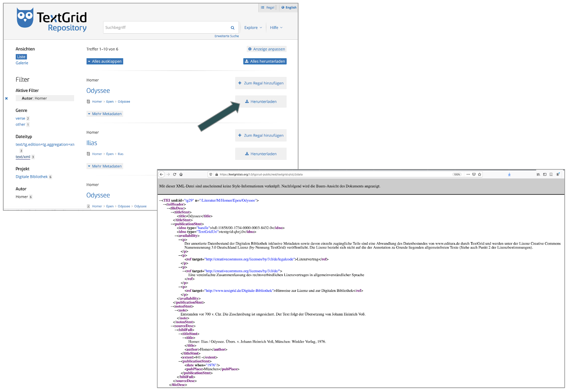Click Anzeige anpassen button
This screenshot has width=569, height=392.
[267, 49]
